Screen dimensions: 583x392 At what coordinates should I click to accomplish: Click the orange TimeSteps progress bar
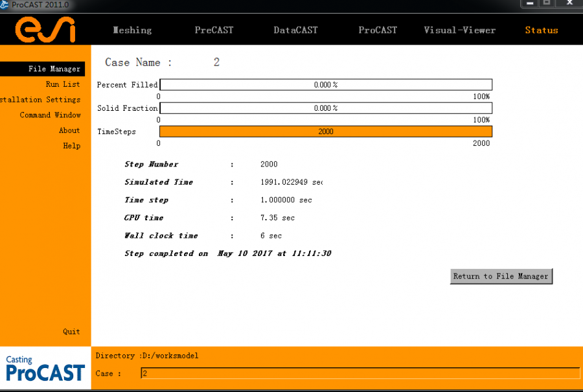326,132
